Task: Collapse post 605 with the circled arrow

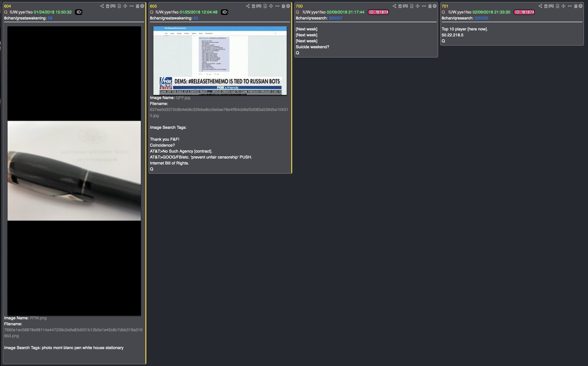Action: (x=288, y=6)
